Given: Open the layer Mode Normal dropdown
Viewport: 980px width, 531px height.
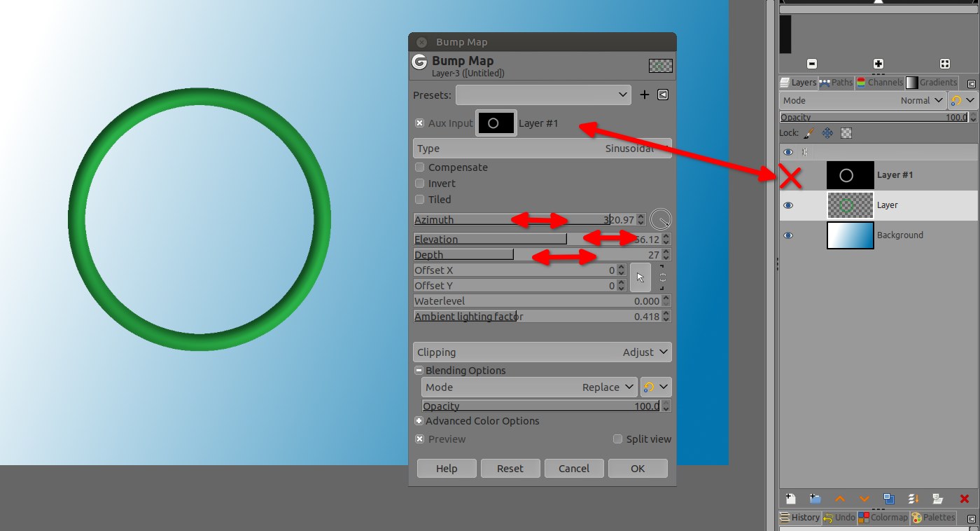Looking at the screenshot, I should (x=862, y=100).
